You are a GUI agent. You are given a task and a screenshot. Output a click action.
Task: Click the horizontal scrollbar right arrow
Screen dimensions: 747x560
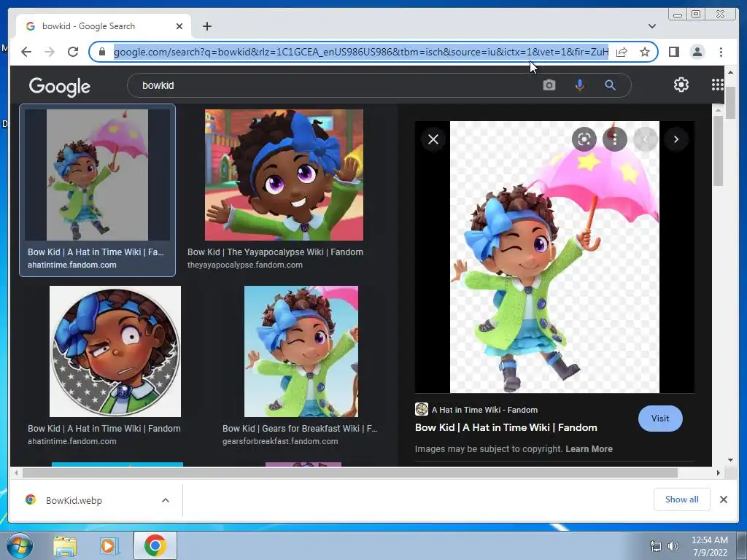(x=719, y=472)
